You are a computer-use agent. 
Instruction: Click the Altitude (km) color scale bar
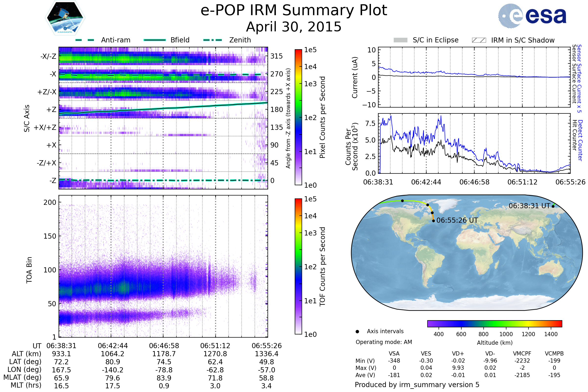coord(494,323)
